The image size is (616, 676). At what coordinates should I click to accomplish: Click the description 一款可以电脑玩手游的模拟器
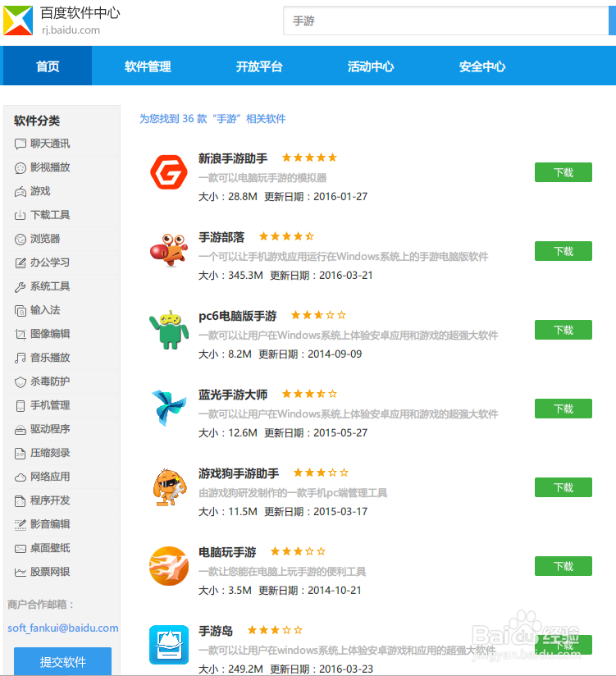point(262,178)
